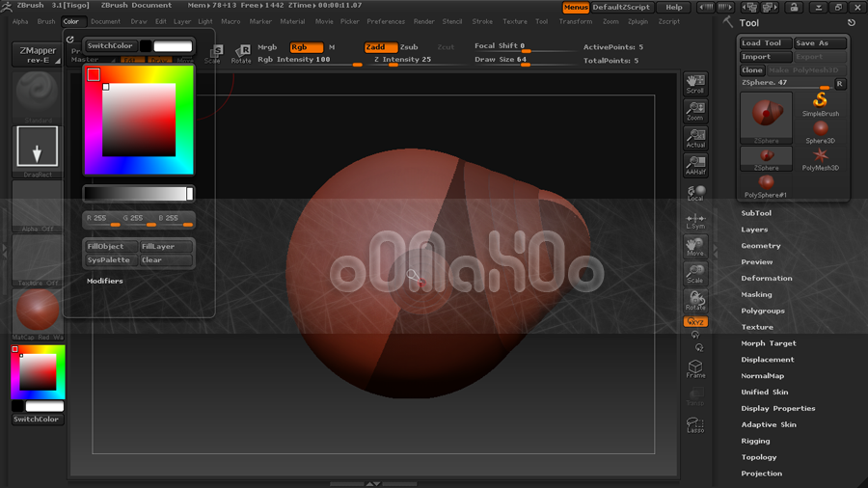This screenshot has width=868, height=488.
Task: Open the Transform menu
Action: pos(575,21)
